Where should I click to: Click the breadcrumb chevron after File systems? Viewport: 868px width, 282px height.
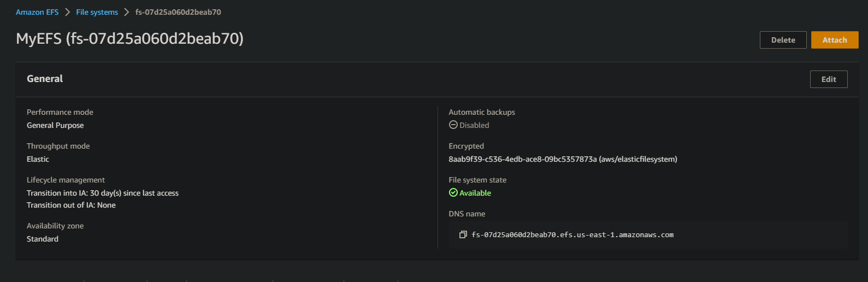[127, 12]
